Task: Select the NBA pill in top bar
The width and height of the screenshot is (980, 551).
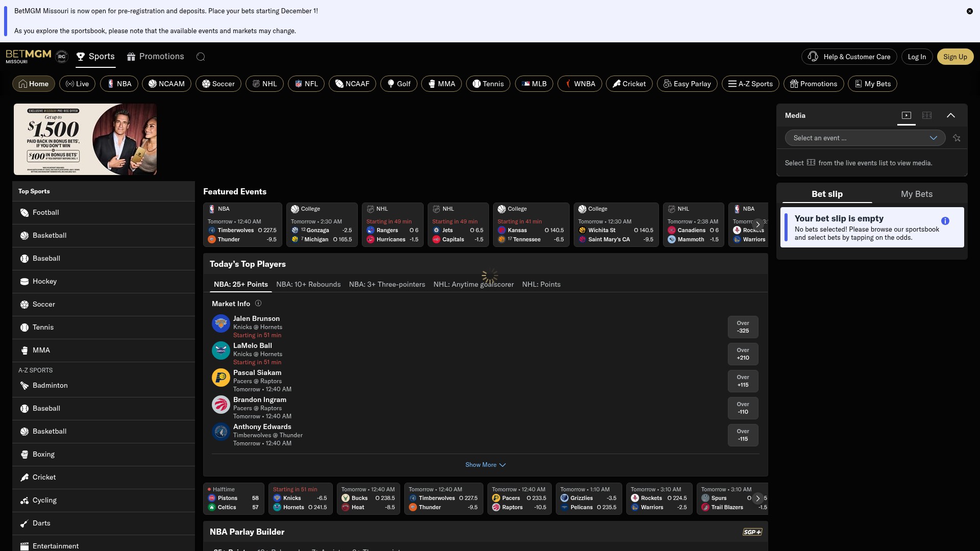Action: pyautogui.click(x=119, y=84)
